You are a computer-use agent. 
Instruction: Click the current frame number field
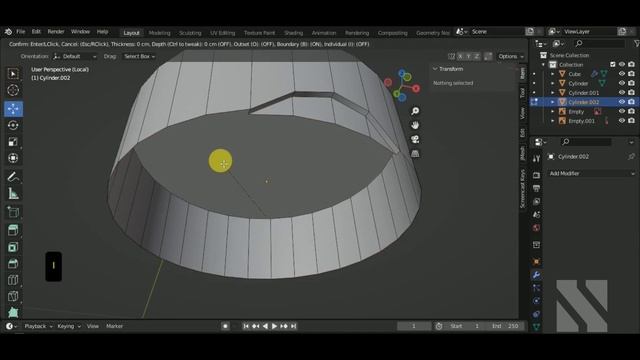(413, 326)
